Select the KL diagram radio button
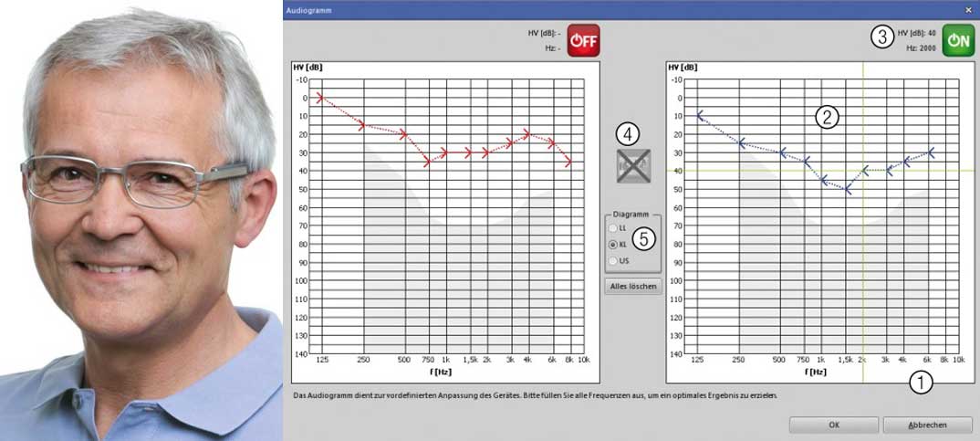 612,245
